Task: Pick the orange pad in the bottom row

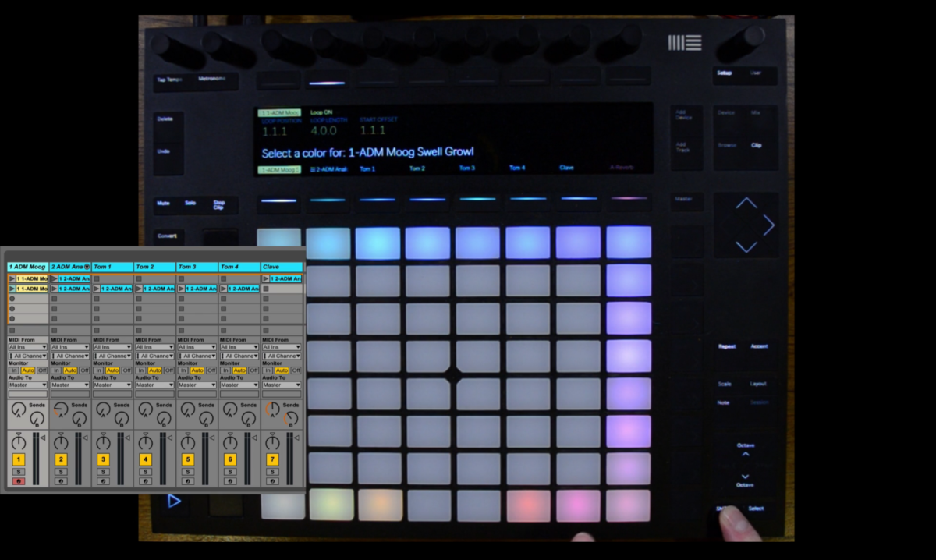Action: click(381, 505)
